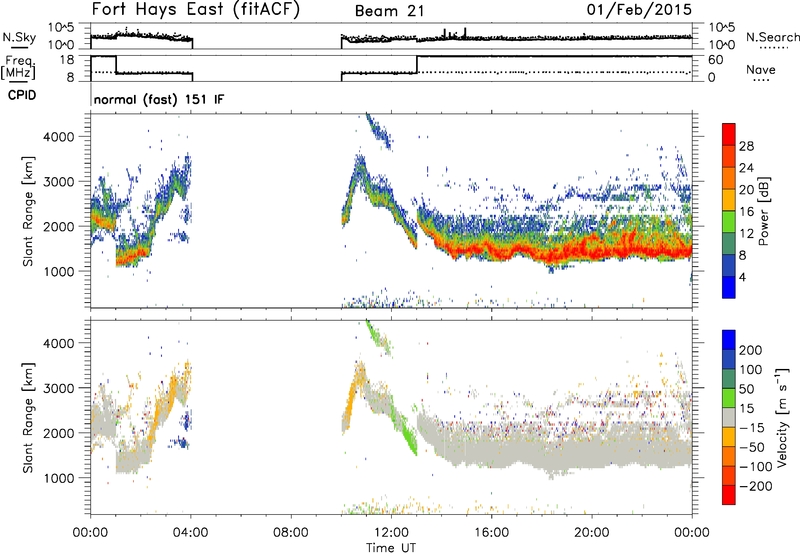Viewport: 800px width, 554px height.
Task: Click the 'Velocity [m s-1]' colorbar label
Action: click(x=783, y=417)
